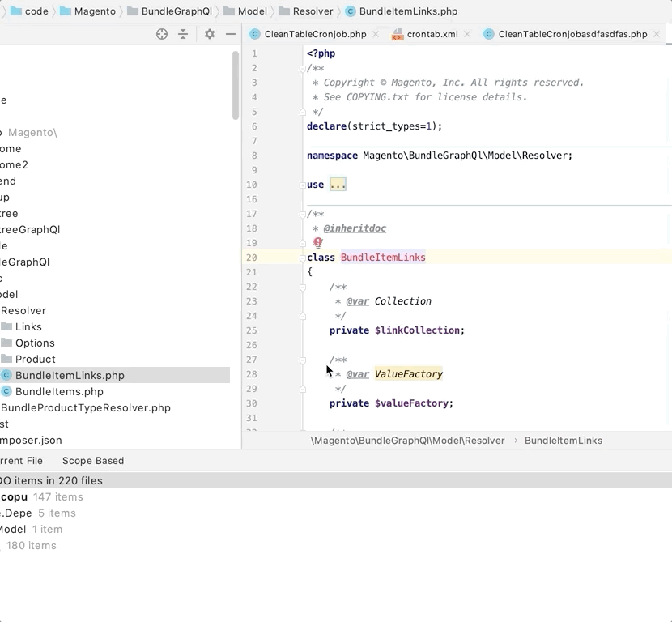Screen dimensions: 672x622
Task: Click the class icon beside BundleItems.php
Action: click(x=6, y=391)
